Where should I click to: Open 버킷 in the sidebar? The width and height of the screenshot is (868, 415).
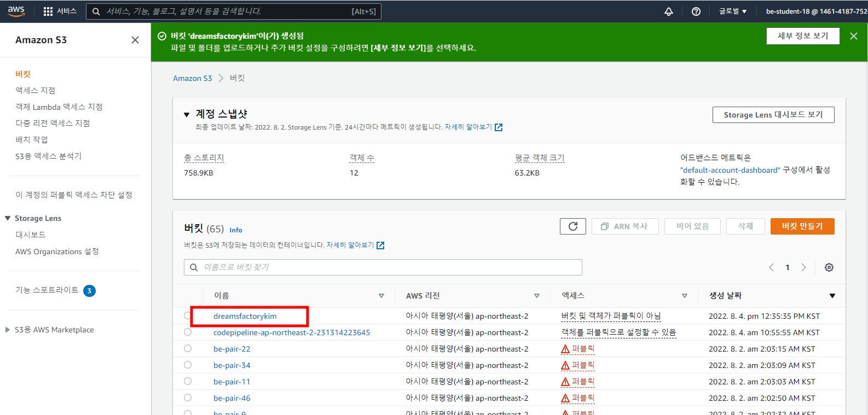(x=23, y=74)
